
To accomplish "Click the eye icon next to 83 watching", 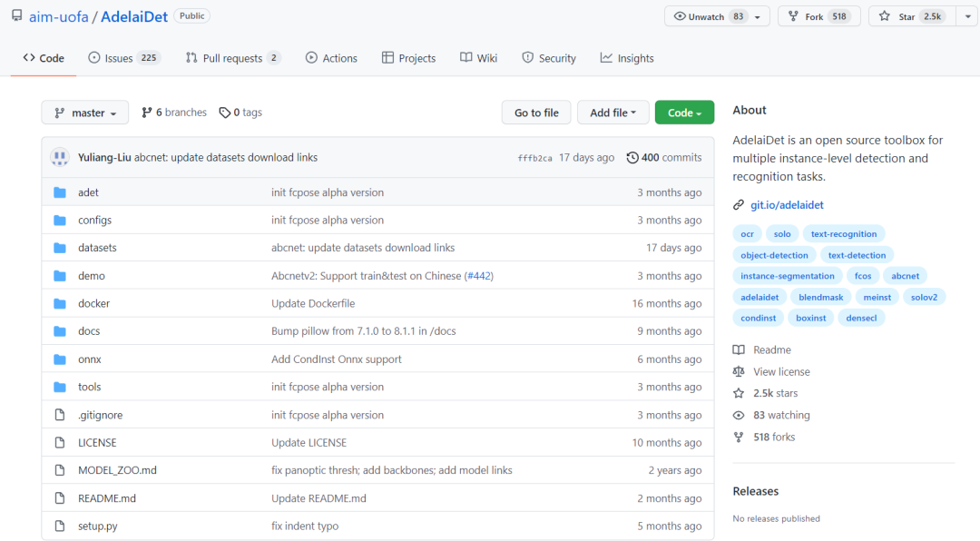I will [x=739, y=415].
